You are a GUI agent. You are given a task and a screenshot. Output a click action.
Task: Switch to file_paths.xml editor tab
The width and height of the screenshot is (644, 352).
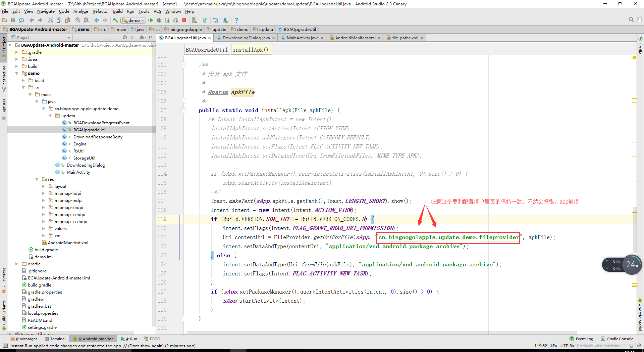point(405,38)
